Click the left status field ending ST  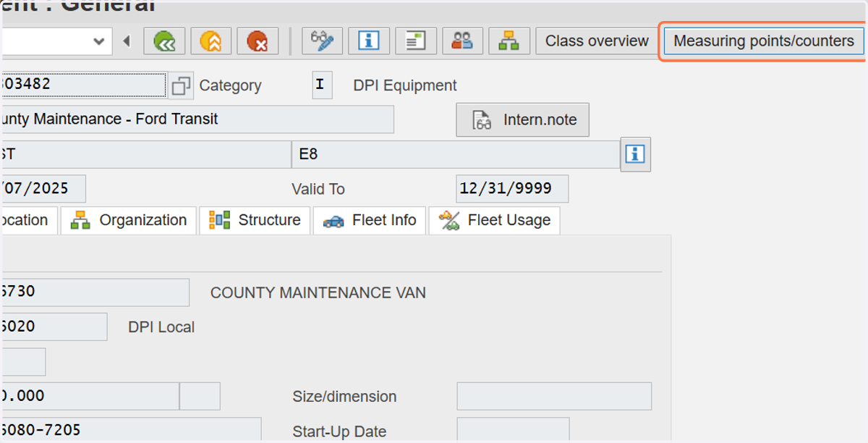pyautogui.click(x=147, y=154)
